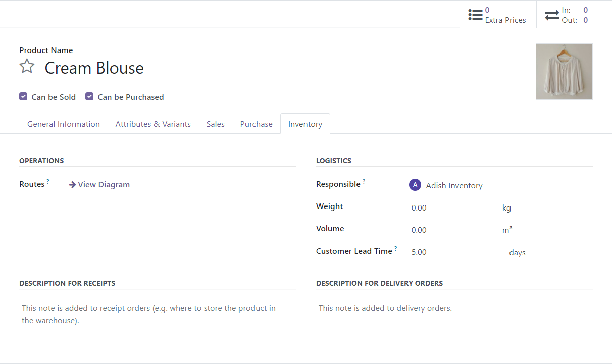Click the In/Out transfer arrows icon
This screenshot has height=364, width=612.
[x=552, y=15]
